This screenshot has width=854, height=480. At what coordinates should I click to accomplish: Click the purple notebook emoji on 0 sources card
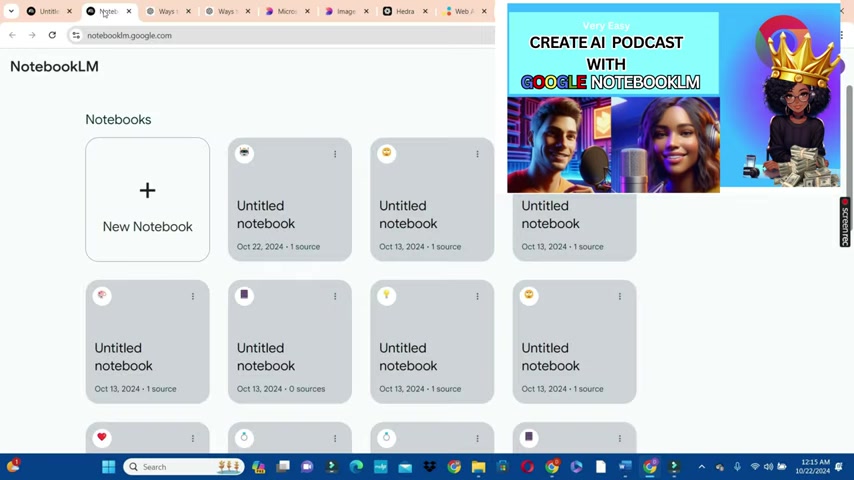click(244, 295)
